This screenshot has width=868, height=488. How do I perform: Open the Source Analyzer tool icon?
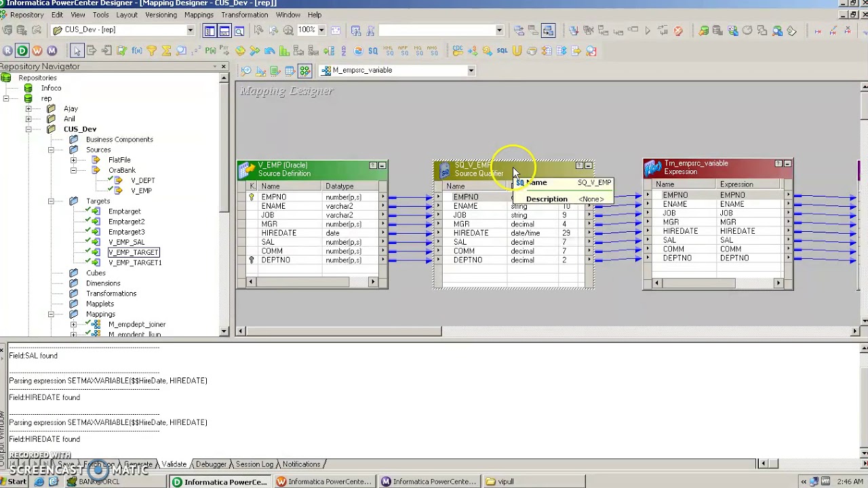[x=246, y=70]
